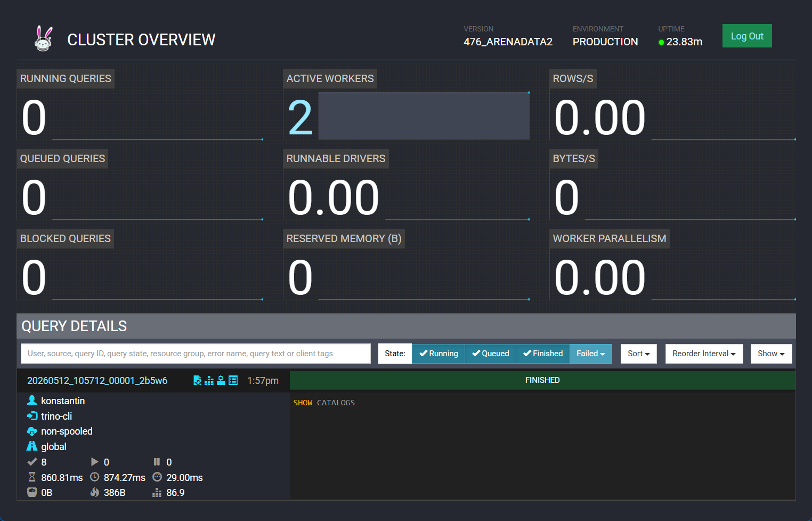This screenshot has height=521, width=812.
Task: Click the clock icon beside 874.27ms
Action: click(x=94, y=477)
